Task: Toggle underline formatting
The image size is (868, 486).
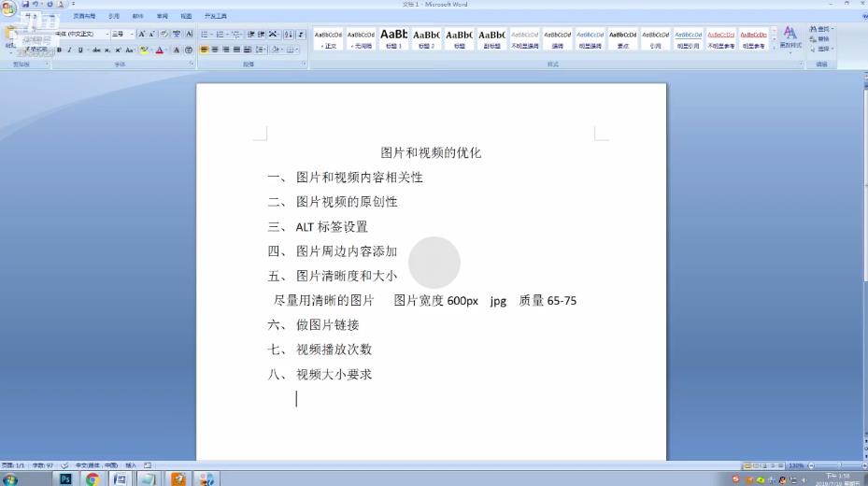Action: [80, 50]
